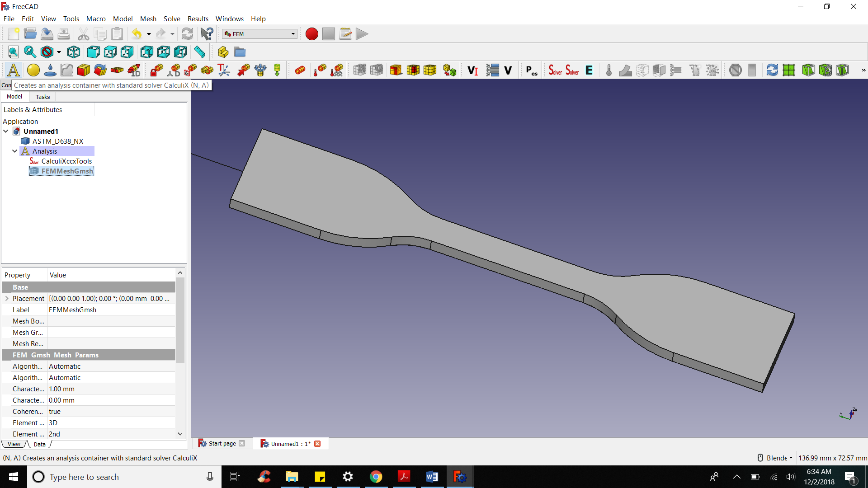The width and height of the screenshot is (868, 488).
Task: Collapse the Analysis tree node
Action: point(14,151)
